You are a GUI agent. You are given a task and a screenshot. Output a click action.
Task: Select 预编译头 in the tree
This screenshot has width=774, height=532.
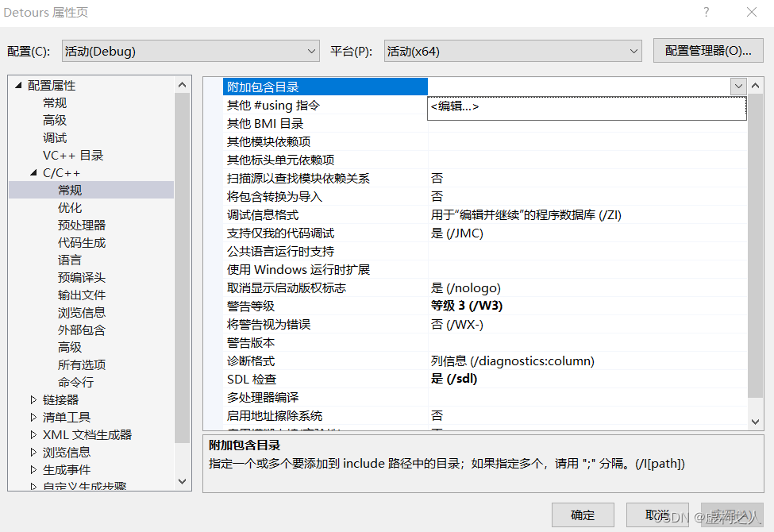[x=82, y=277]
